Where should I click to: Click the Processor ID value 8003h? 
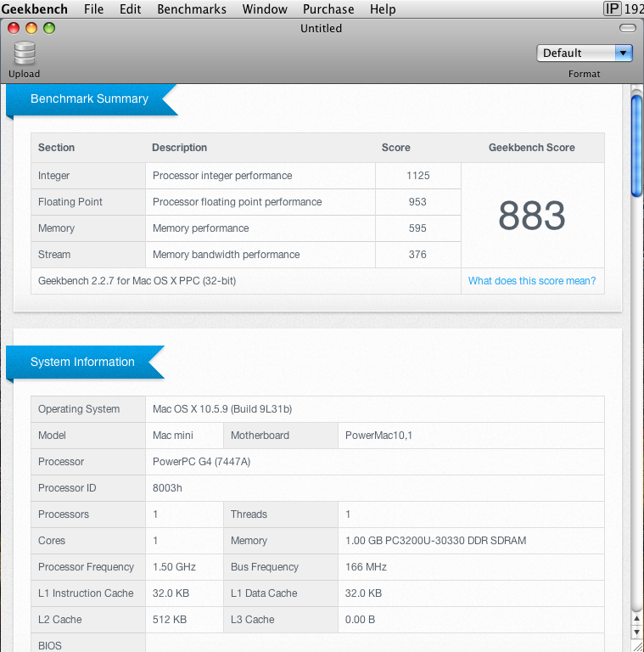167,488
